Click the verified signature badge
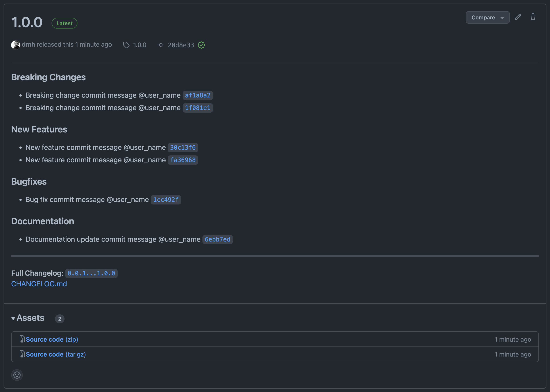Image resolution: width=550 pixels, height=392 pixels. 202,45
